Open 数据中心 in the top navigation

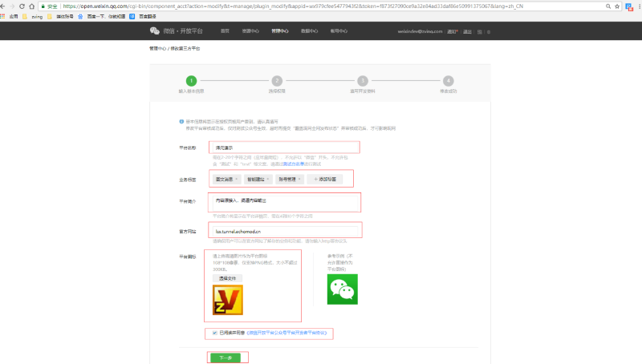(x=309, y=31)
